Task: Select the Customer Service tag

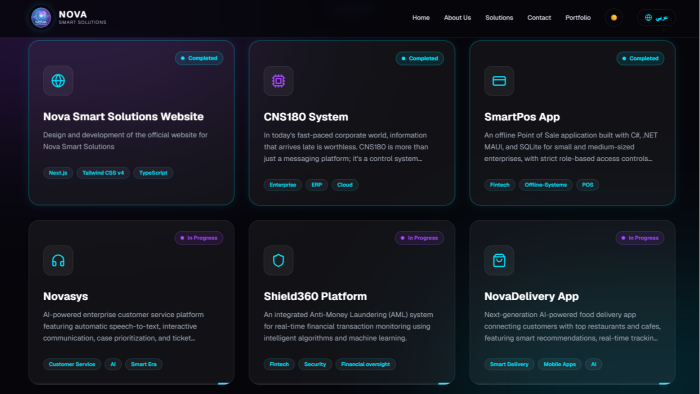Action: point(72,364)
